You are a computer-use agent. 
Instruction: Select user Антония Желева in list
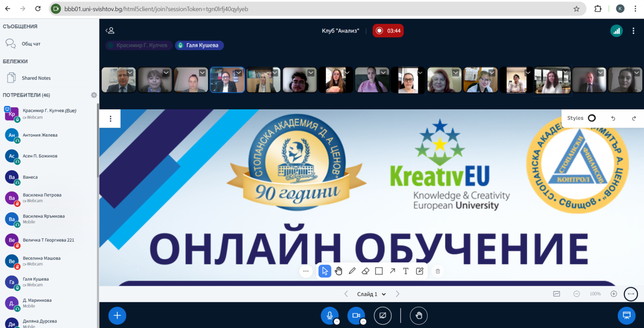click(x=40, y=135)
